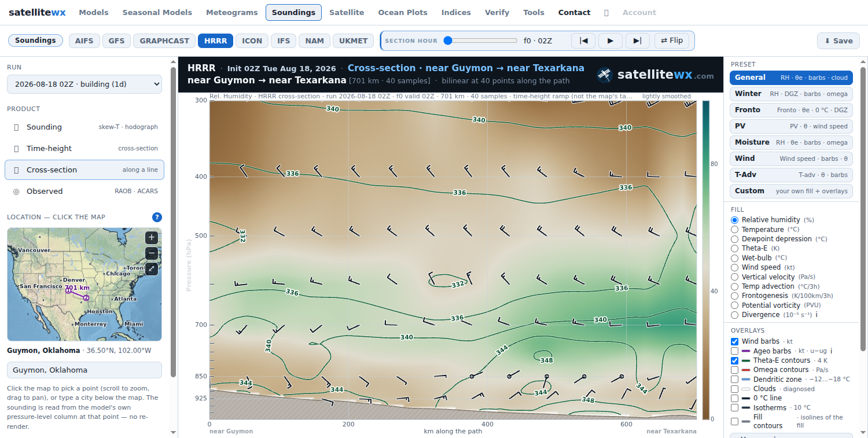868x438 pixels.
Task: Apply the Custom preset
Action: [791, 191]
